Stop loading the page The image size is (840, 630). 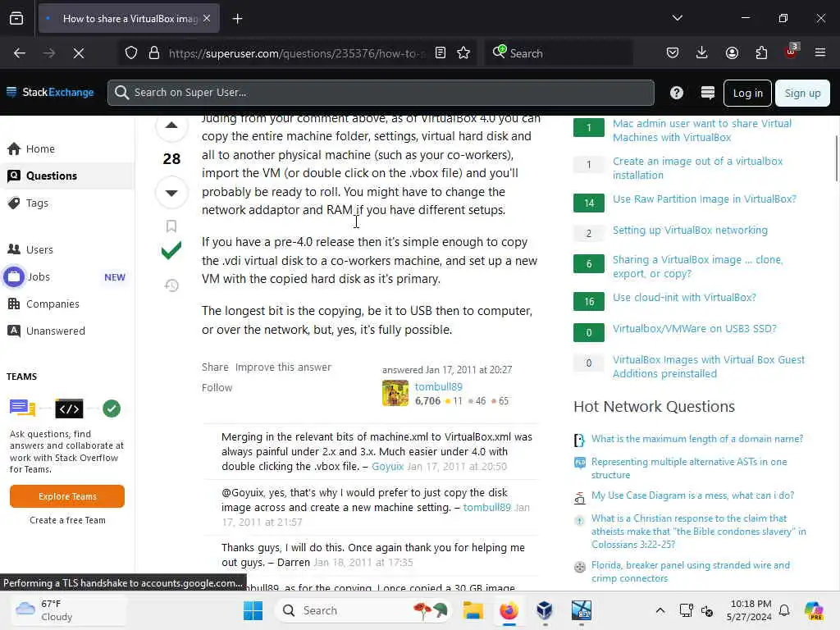click(79, 53)
